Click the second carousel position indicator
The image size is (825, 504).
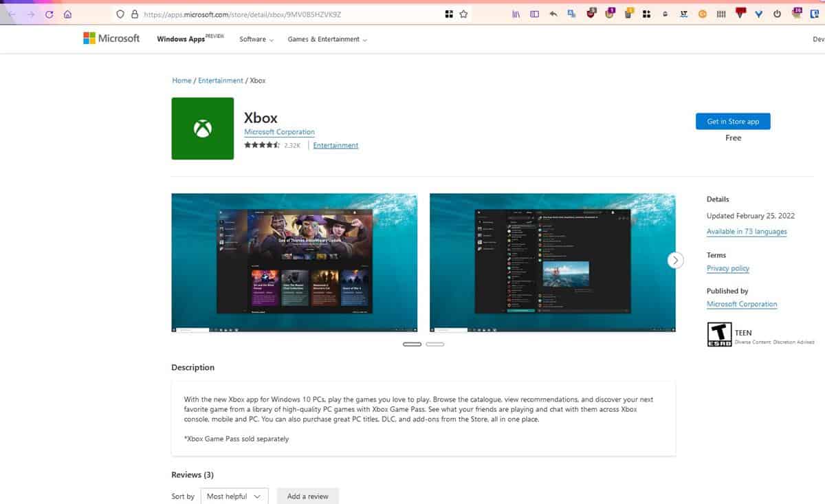[435, 344]
